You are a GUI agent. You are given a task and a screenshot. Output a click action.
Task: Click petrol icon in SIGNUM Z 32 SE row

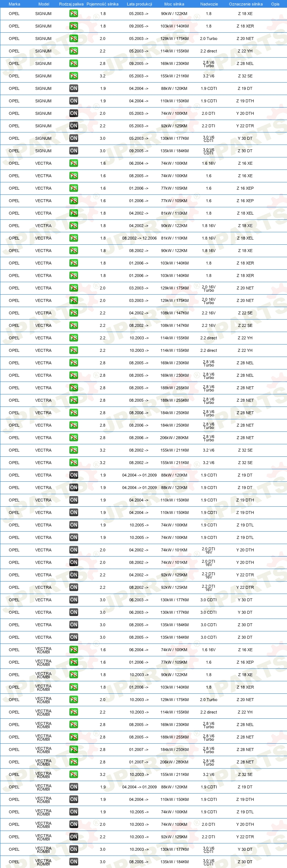click(74, 76)
